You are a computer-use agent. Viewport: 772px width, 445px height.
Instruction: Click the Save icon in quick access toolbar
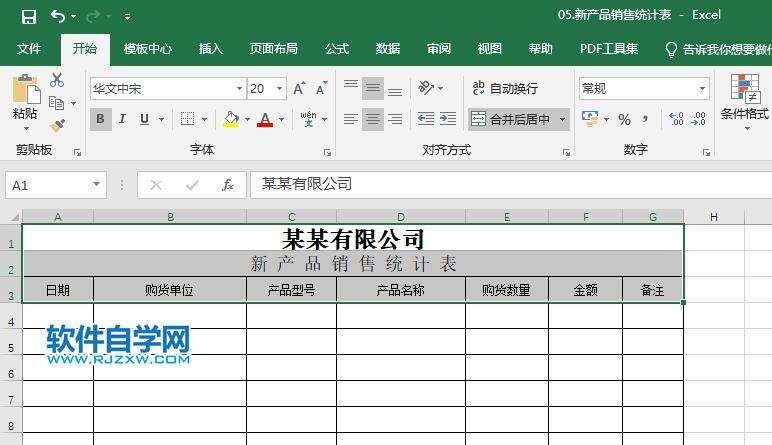29,17
